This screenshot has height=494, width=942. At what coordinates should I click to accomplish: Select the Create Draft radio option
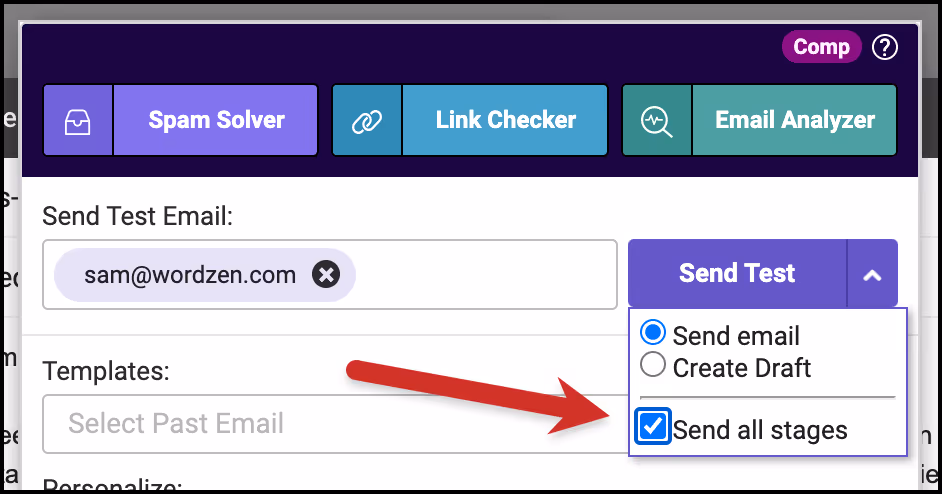[653, 365]
